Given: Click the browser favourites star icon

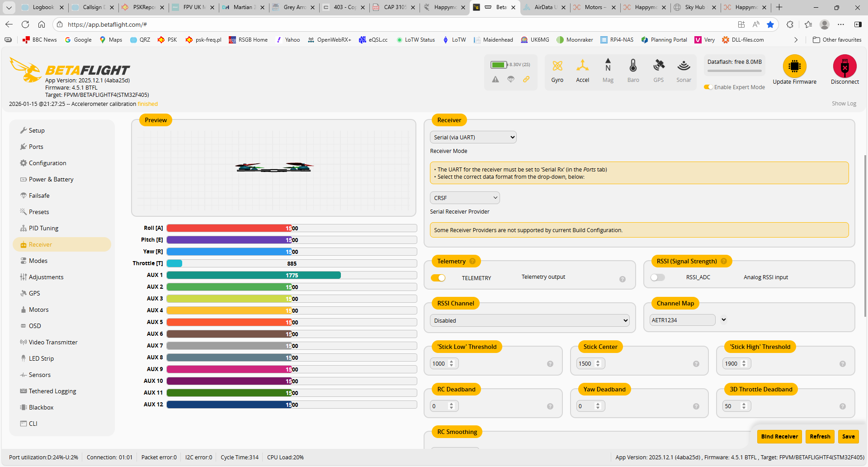Looking at the screenshot, I should (x=770, y=24).
